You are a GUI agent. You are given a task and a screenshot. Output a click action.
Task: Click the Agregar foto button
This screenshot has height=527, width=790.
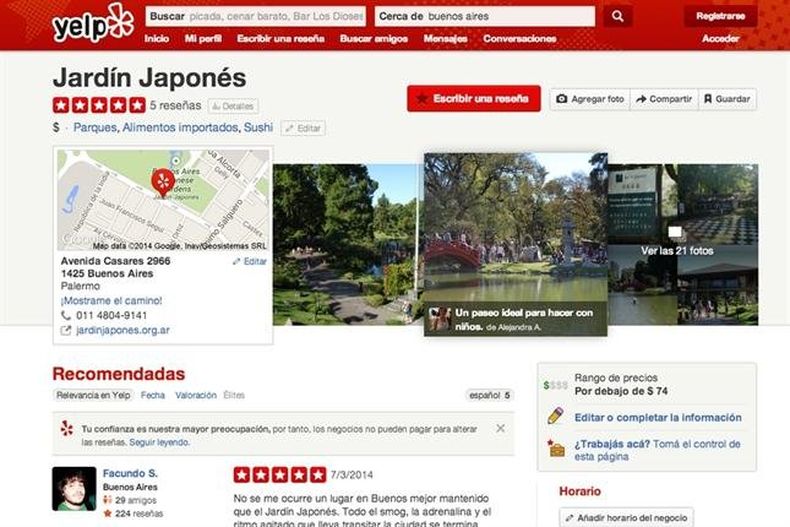tap(590, 99)
